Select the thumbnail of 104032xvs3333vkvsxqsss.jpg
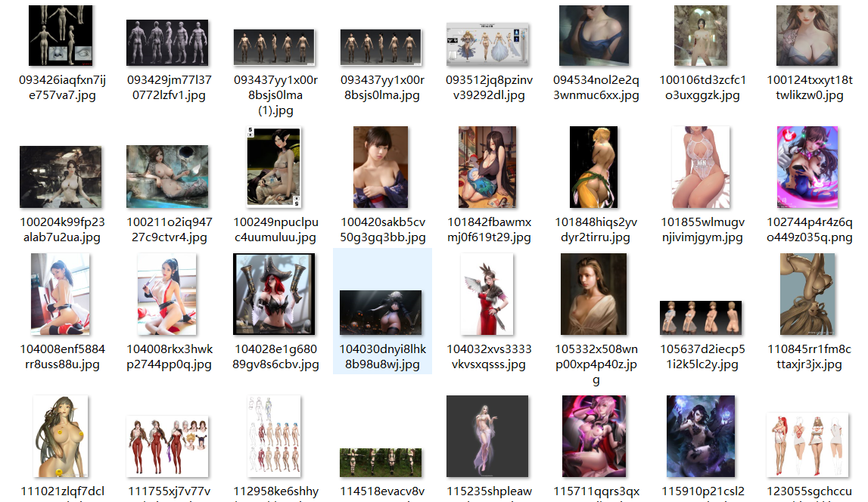The image size is (868, 502). [487, 294]
